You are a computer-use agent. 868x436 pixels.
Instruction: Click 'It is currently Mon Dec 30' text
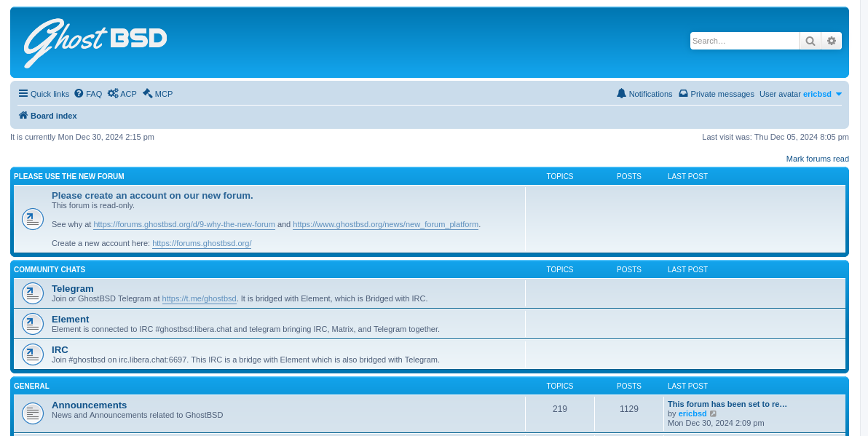click(82, 137)
